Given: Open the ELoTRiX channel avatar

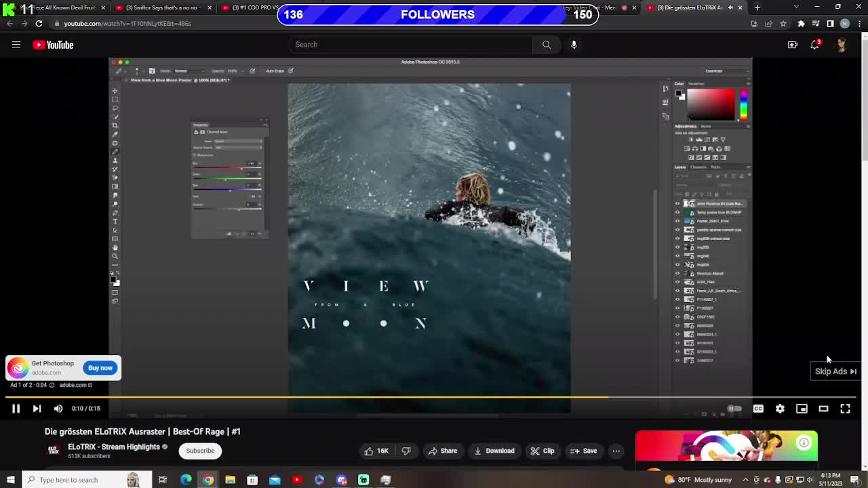Looking at the screenshot, I should click(x=54, y=451).
